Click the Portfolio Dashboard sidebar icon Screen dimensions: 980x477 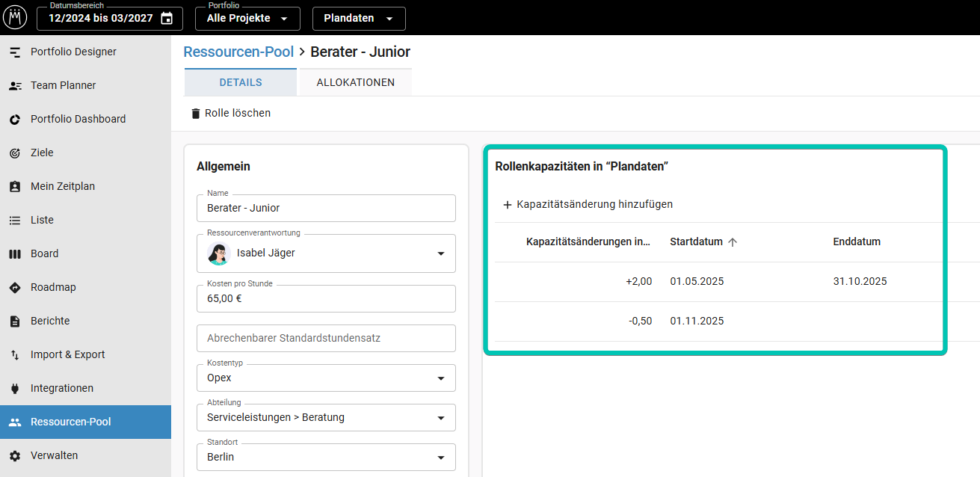15,120
